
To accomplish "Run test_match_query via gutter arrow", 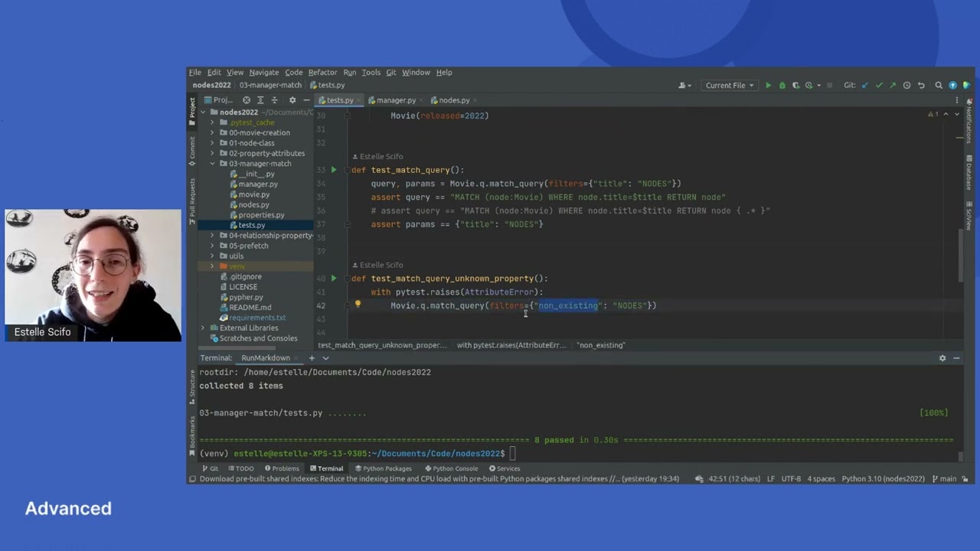I will (x=334, y=170).
